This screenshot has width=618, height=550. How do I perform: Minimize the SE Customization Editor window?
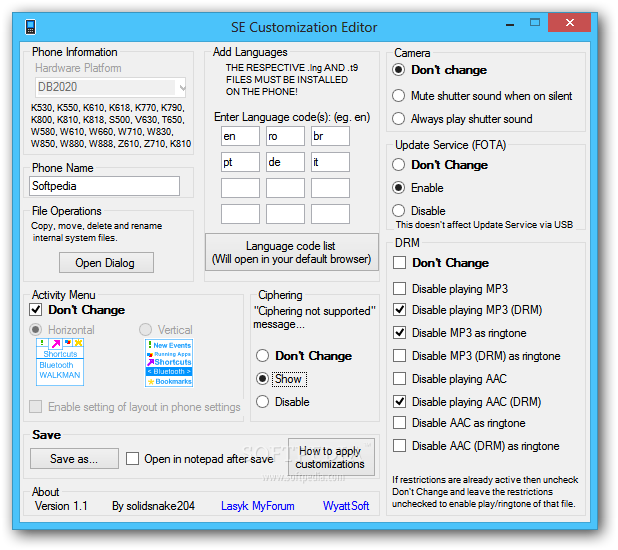tap(510, 24)
